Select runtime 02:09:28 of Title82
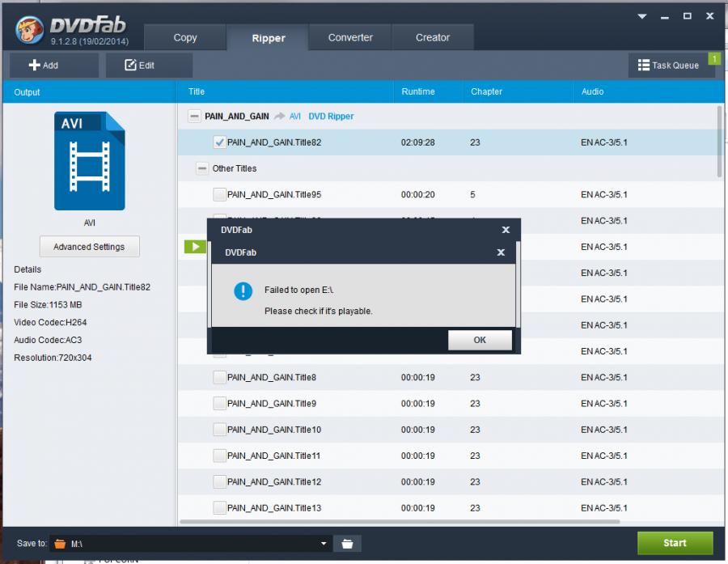Viewport: 728px width, 564px height. (x=418, y=142)
